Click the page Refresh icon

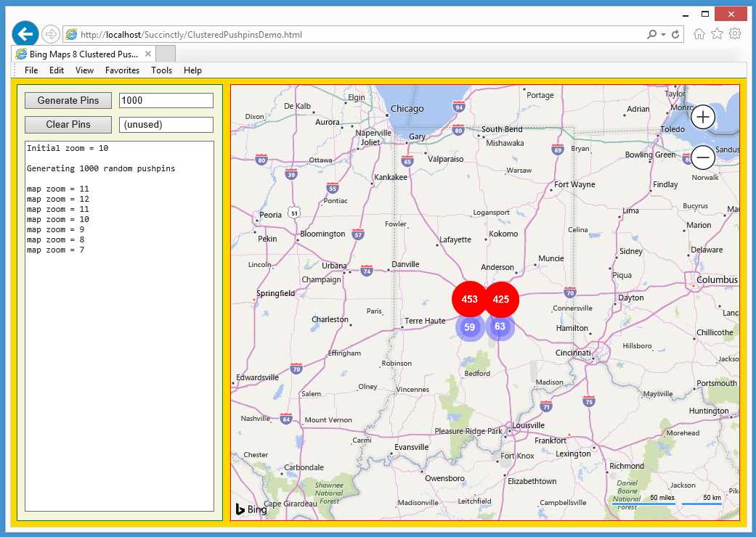tap(675, 34)
